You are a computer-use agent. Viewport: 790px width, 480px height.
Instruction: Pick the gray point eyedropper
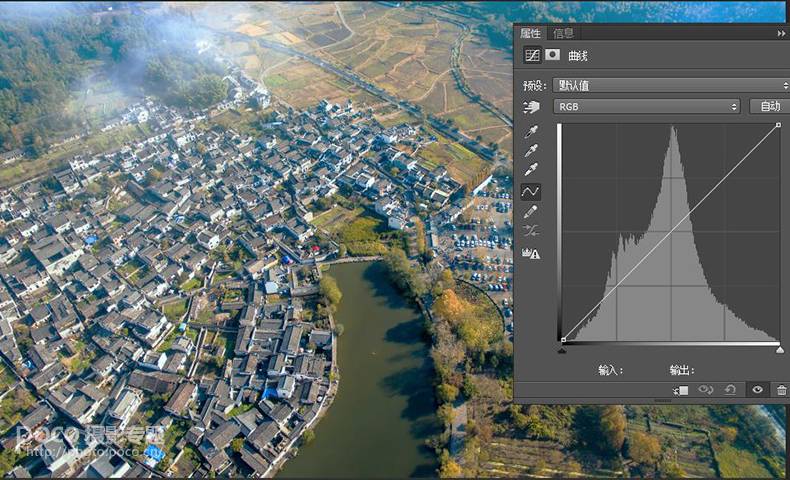(x=531, y=150)
